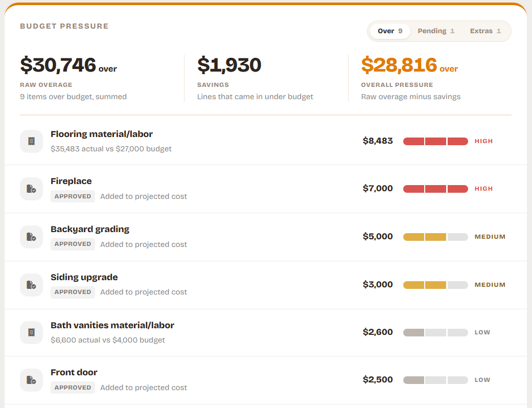
Task: Click the APPROVED badge under Siding upgrade
Action: 73,292
